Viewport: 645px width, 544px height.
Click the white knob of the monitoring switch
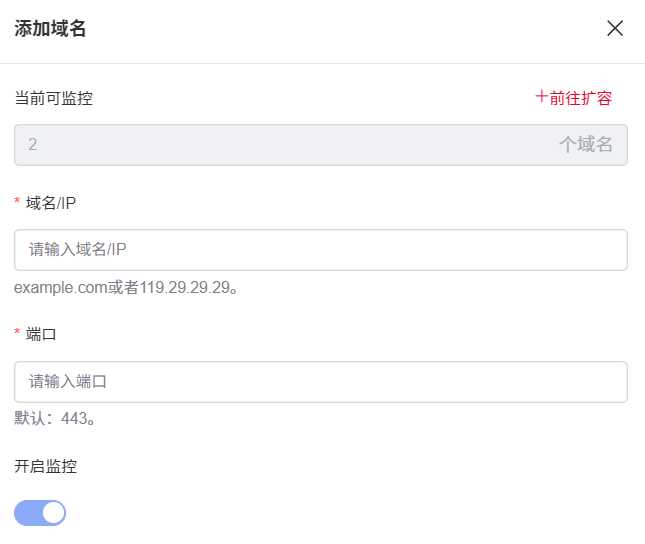click(x=53, y=513)
